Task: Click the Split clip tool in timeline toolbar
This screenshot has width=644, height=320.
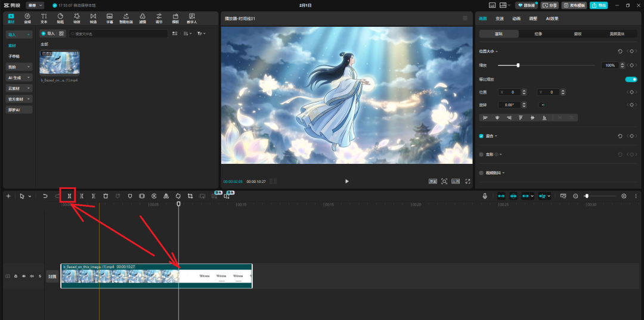Action: pyautogui.click(x=70, y=195)
